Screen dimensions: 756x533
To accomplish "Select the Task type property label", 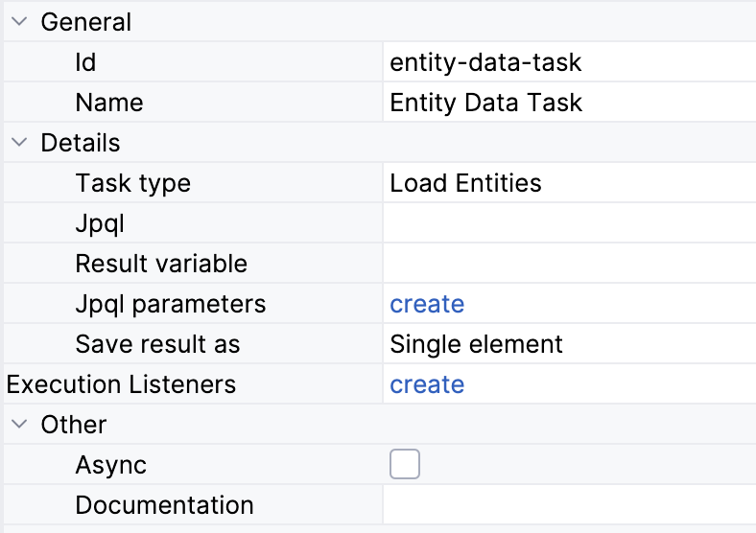I will tap(132, 183).
